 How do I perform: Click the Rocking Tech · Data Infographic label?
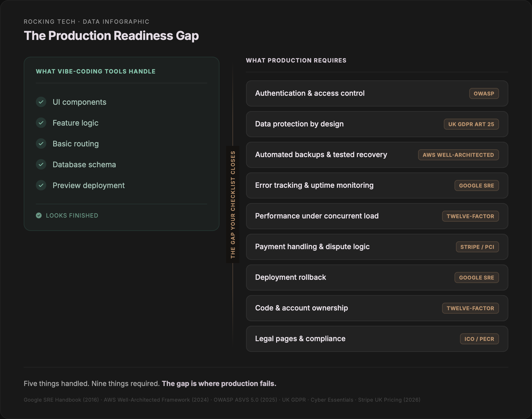86,22
